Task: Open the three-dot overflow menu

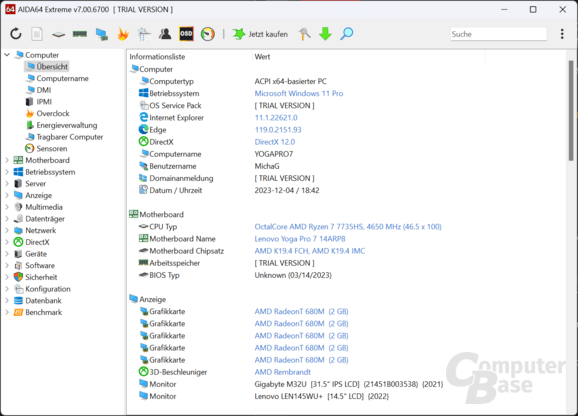Action: tap(562, 34)
